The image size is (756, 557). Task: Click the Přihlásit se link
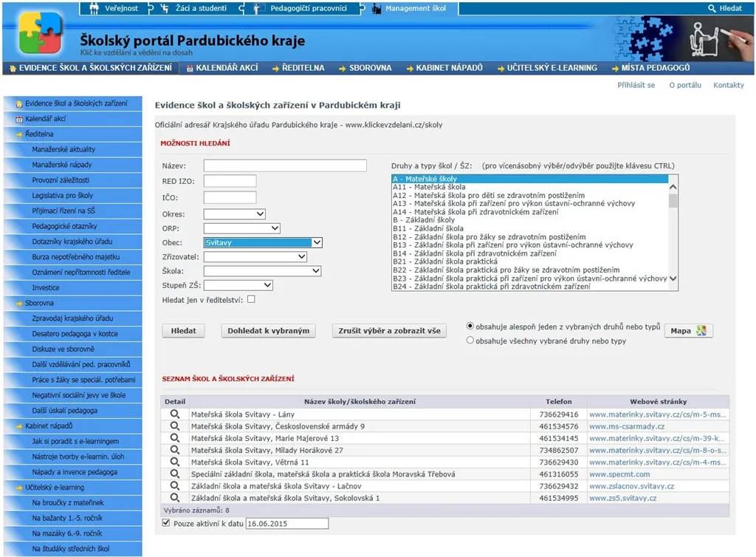(636, 85)
